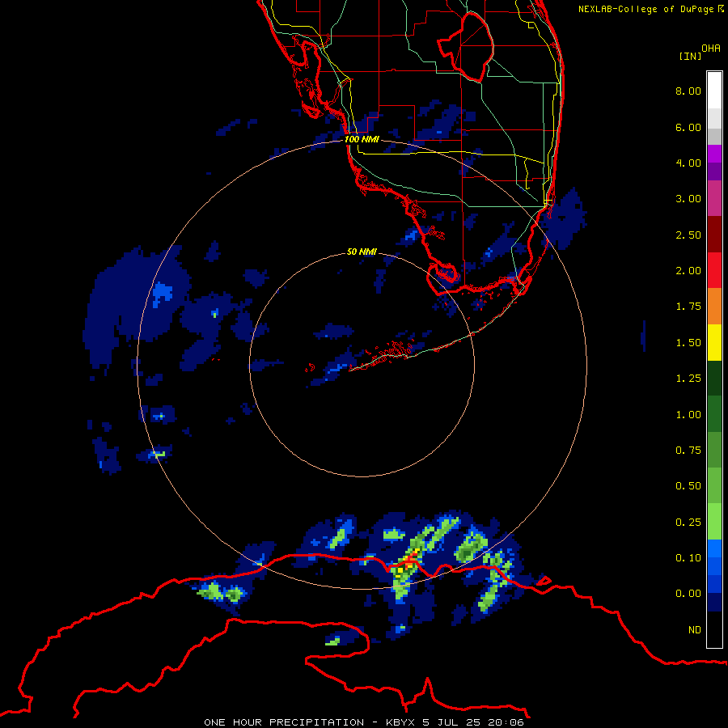Screen dimensions: 728x728
Task: Click the yellow color bar segment
Action: [x=714, y=342]
